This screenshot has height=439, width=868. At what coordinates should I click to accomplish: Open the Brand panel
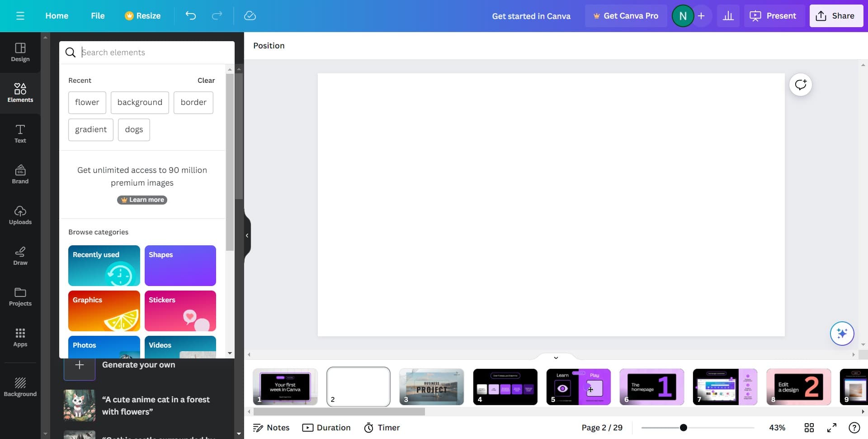coord(20,174)
